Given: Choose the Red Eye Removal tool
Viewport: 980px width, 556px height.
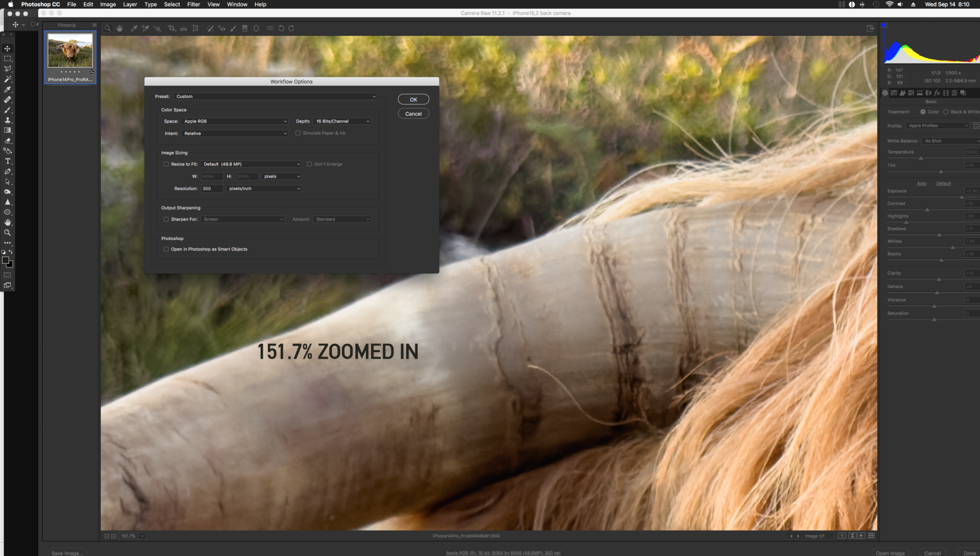Looking at the screenshot, I should click(x=221, y=28).
